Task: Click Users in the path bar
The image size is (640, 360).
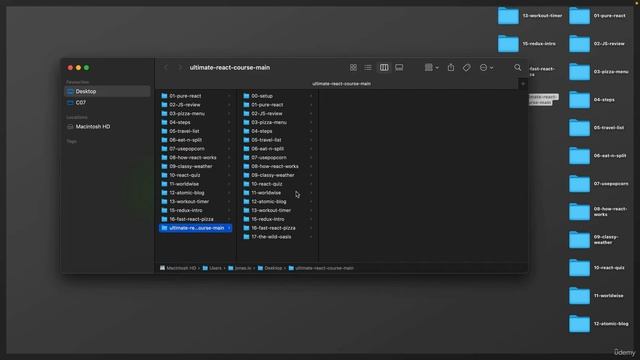Action: (x=212, y=268)
